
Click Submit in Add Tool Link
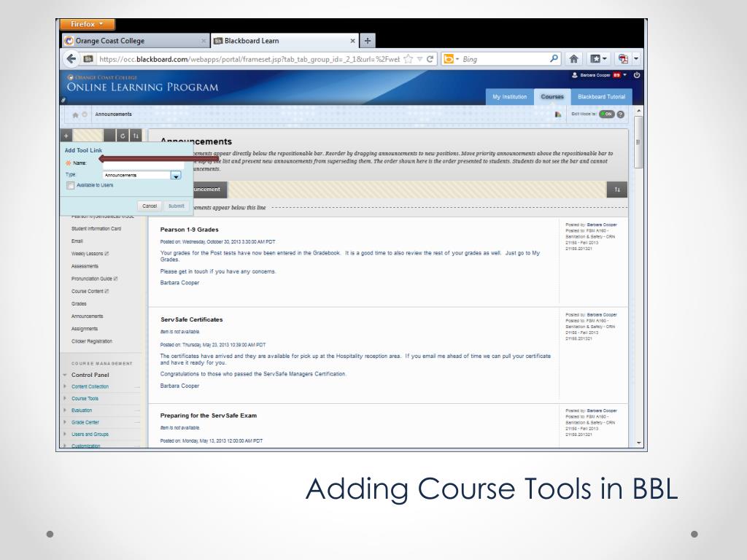point(177,206)
